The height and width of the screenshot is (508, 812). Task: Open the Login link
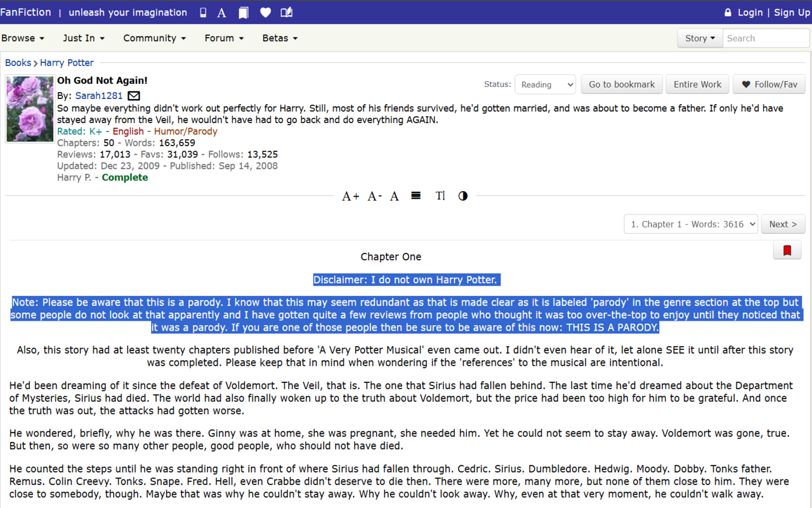750,13
